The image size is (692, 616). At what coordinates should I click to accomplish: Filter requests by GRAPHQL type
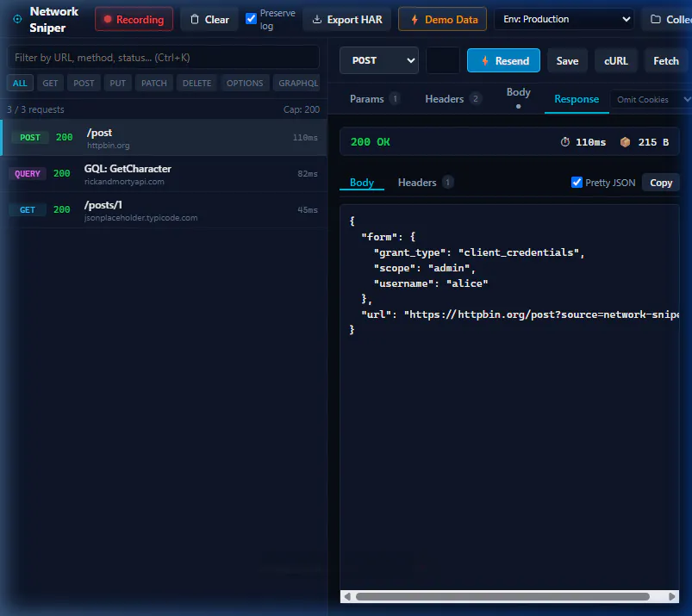coord(298,83)
